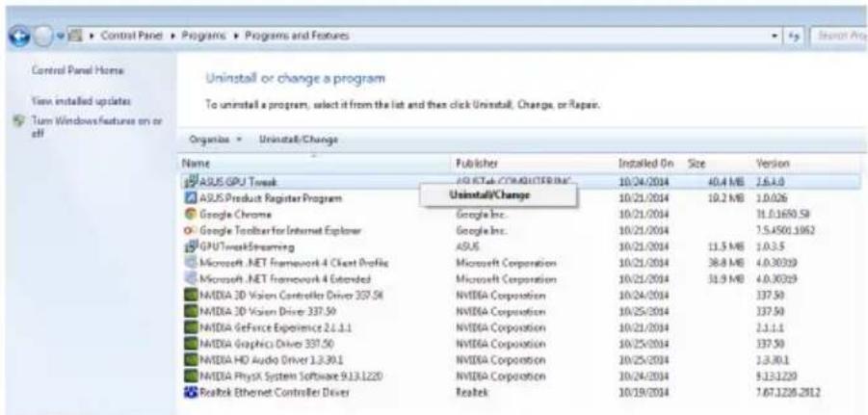
Task: Click the 9.13.1220 version value
Action: [x=776, y=376]
